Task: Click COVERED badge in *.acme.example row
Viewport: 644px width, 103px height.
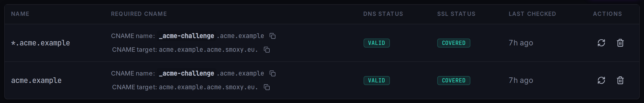Action: click(x=454, y=43)
